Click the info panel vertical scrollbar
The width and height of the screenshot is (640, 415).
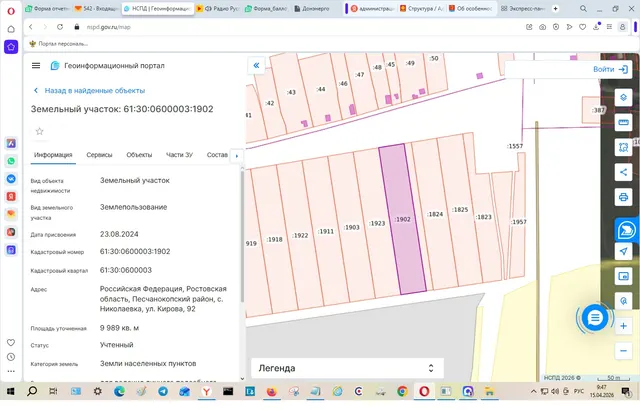[x=242, y=237]
